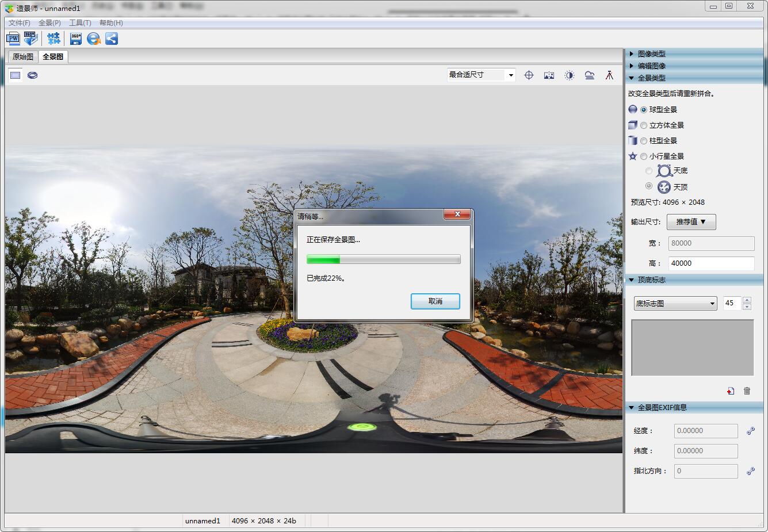
Task: Choose the 小行星全景 radio button
Action: [644, 156]
